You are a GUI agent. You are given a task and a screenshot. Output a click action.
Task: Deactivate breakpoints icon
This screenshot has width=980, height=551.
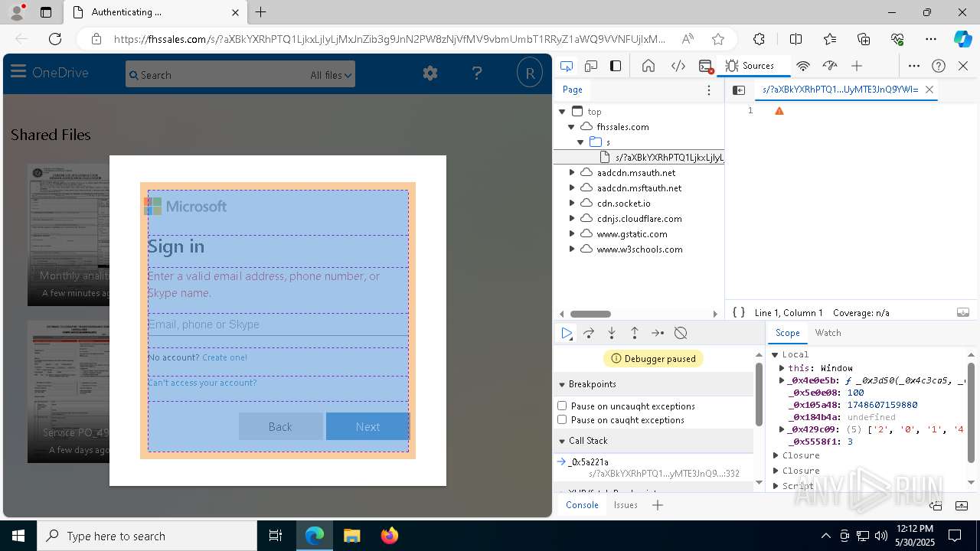tap(681, 333)
